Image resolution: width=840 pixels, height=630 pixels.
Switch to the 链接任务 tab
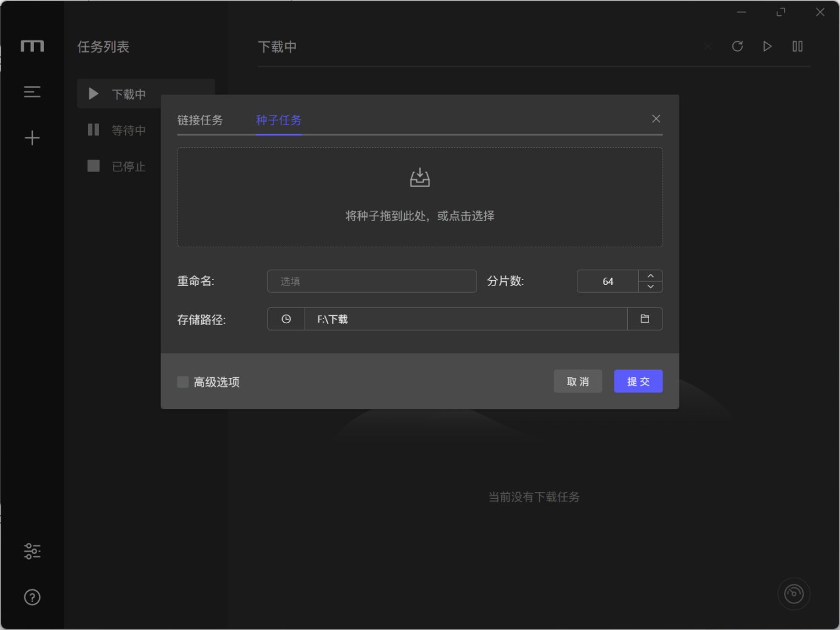[x=200, y=120]
